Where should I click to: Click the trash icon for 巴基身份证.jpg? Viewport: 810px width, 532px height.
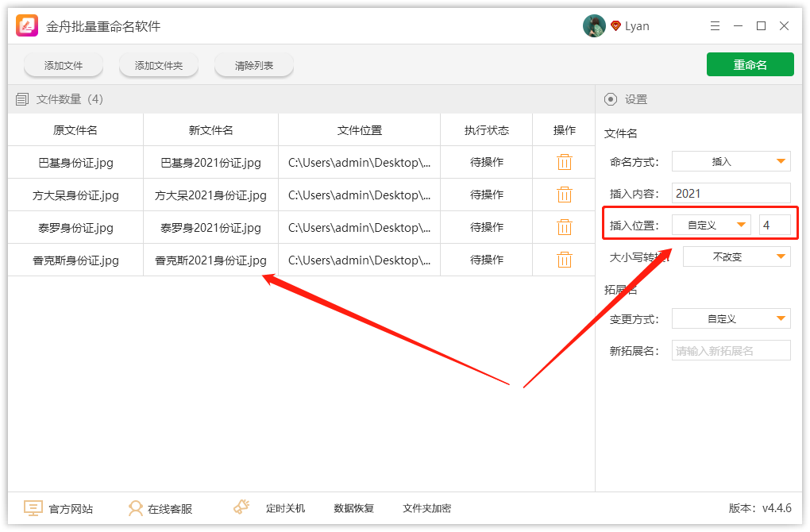click(564, 162)
